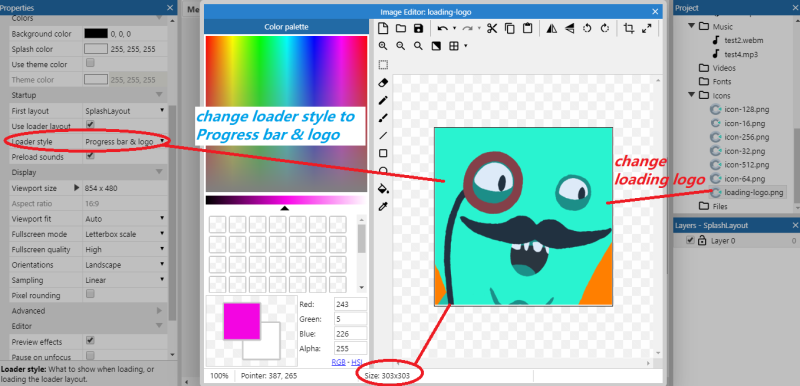
Task: Open undo history dropdown arrow
Action: 455,29
